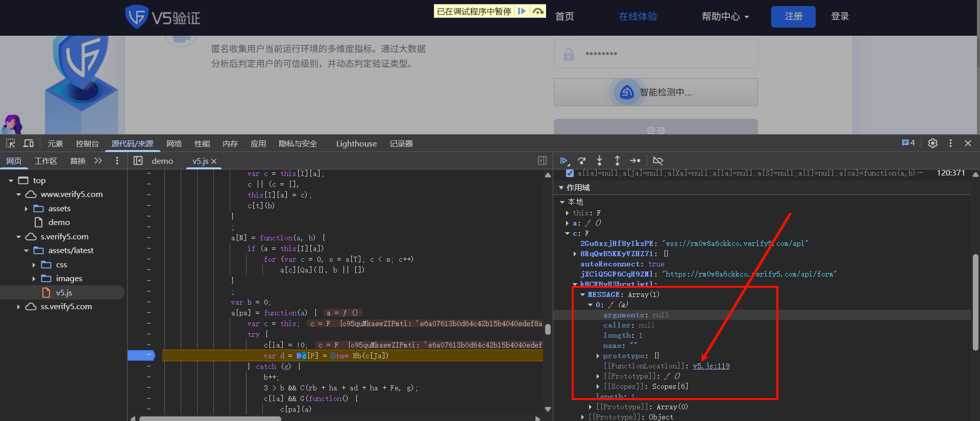
Task: Go to 首页 in navigation
Action: [565, 16]
